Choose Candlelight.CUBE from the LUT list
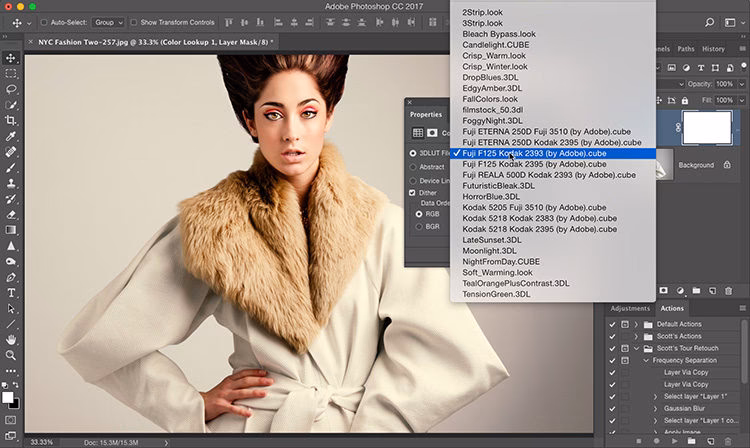 [x=496, y=45]
